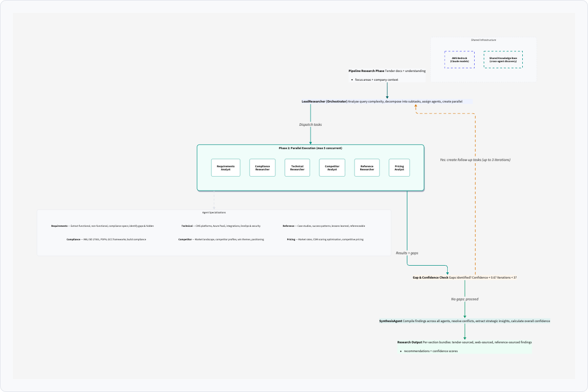This screenshot has height=392, width=588.
Task: Click the 'Requirements — Extract functional' description
Action: pyautogui.click(x=102, y=226)
